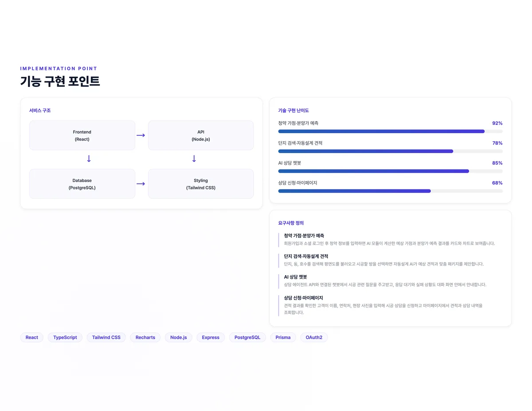
Task: Click the 92% value label
Action: (x=497, y=123)
